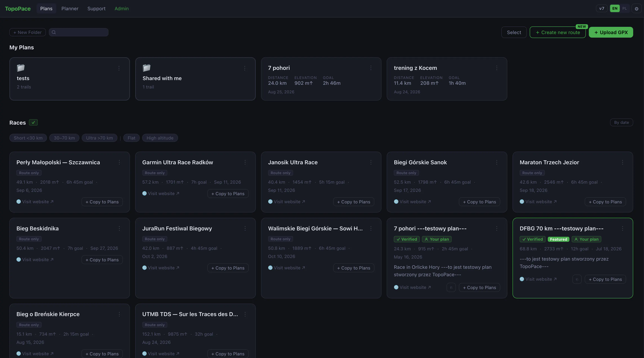Toggle Short <30 km filter chip

pos(28,138)
